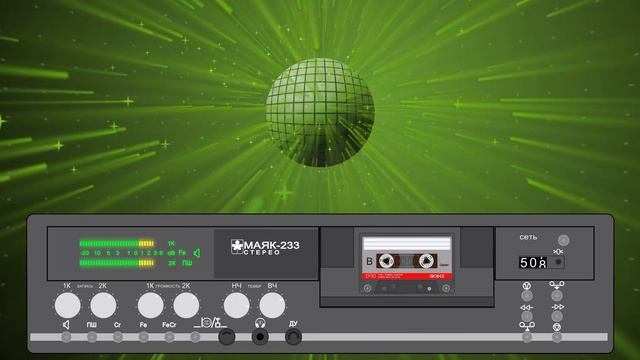
Task: Click the 1К channel level meter bar
Action: 117,244
